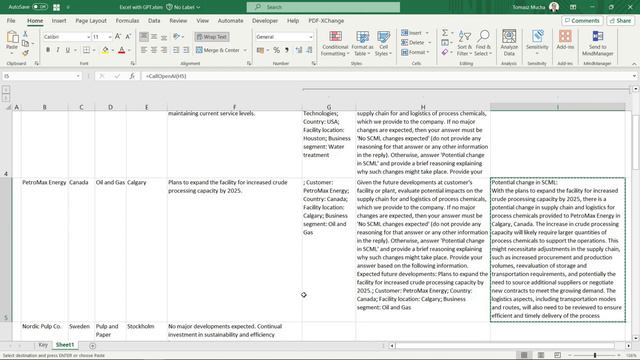Viewport: 640px width, 360px height.
Task: Toggle Underline formatting
Action: 68,50
